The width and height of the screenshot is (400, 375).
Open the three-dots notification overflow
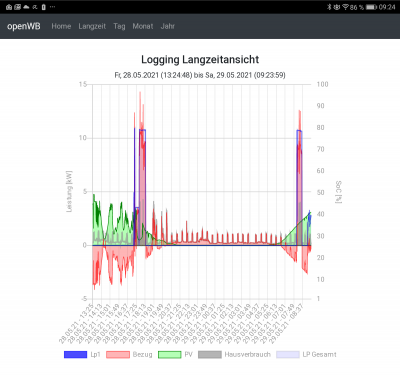pyautogui.click(x=52, y=7)
